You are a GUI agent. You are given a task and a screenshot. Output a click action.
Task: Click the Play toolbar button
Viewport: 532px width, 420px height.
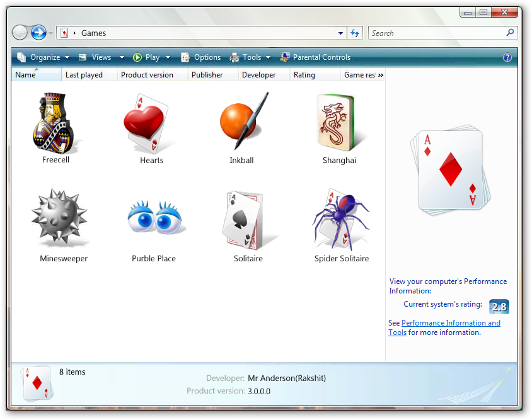click(146, 57)
